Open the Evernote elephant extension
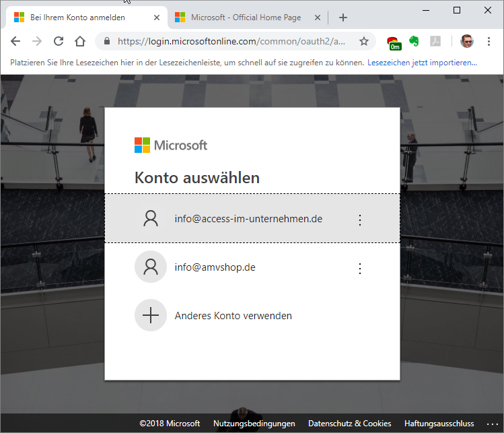The height and width of the screenshot is (433, 504). (x=414, y=41)
